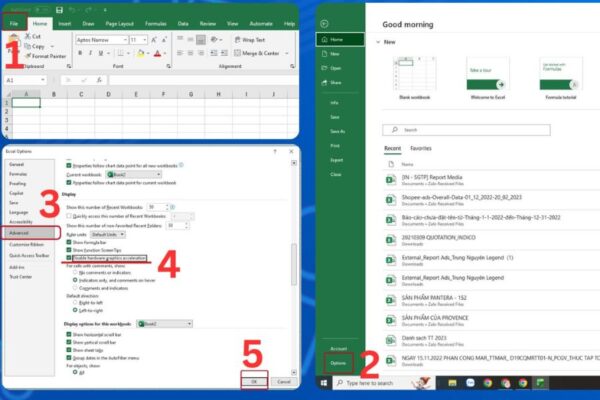Click Options in the backstage sidebar
The height and width of the screenshot is (400, 600).
[339, 365]
